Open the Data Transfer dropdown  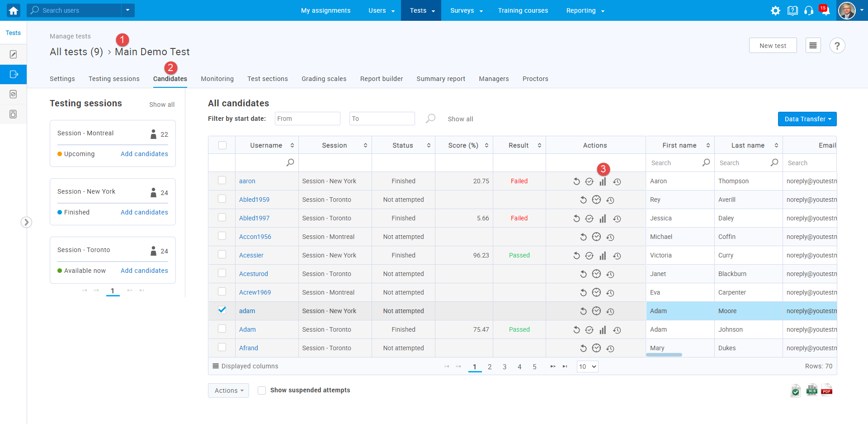(x=807, y=119)
